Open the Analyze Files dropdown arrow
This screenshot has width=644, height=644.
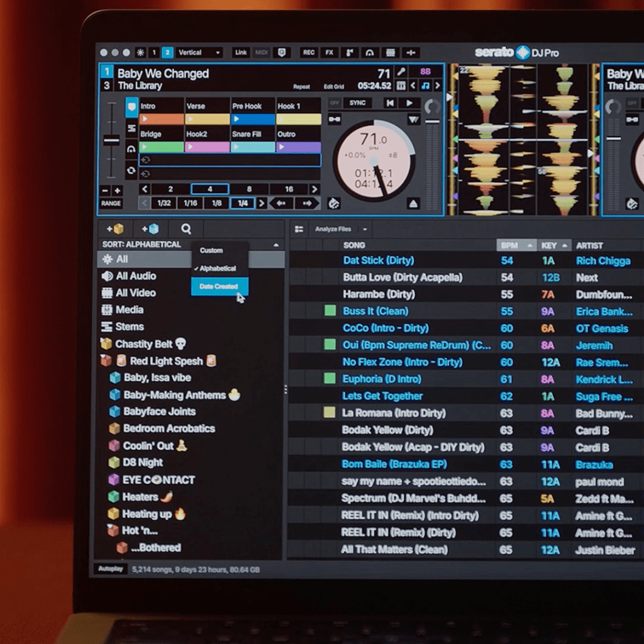[365, 229]
